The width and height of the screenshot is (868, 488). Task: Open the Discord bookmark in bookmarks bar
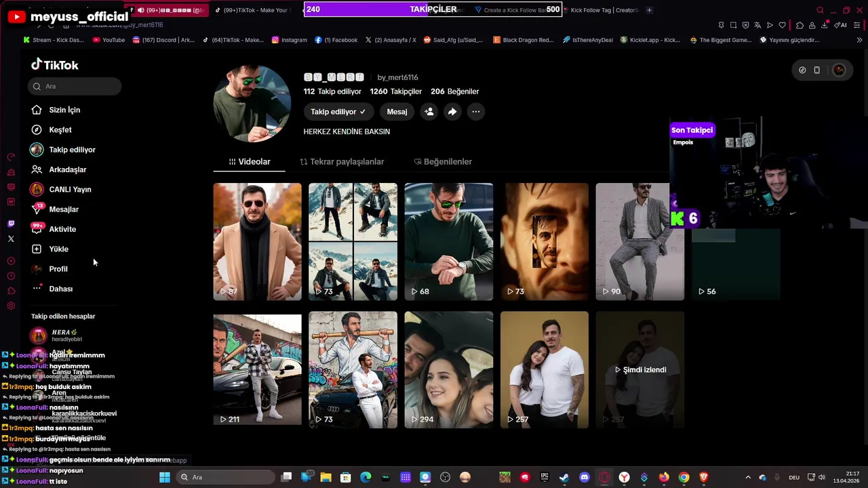click(163, 40)
